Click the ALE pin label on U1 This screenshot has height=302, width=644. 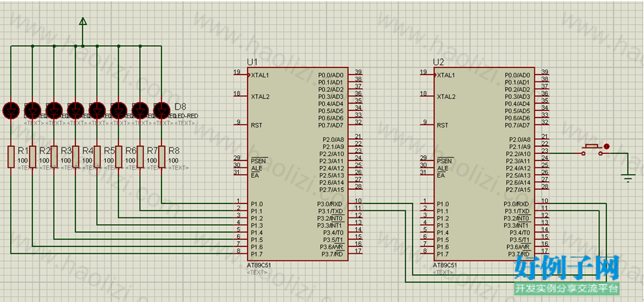(256, 169)
